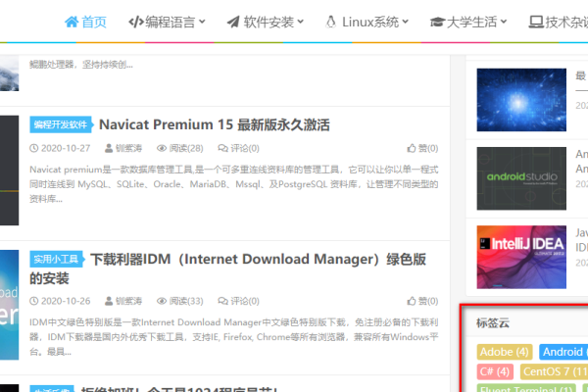Click the thumbs-up icon on the IDM post
The image size is (588, 392).
410,301
